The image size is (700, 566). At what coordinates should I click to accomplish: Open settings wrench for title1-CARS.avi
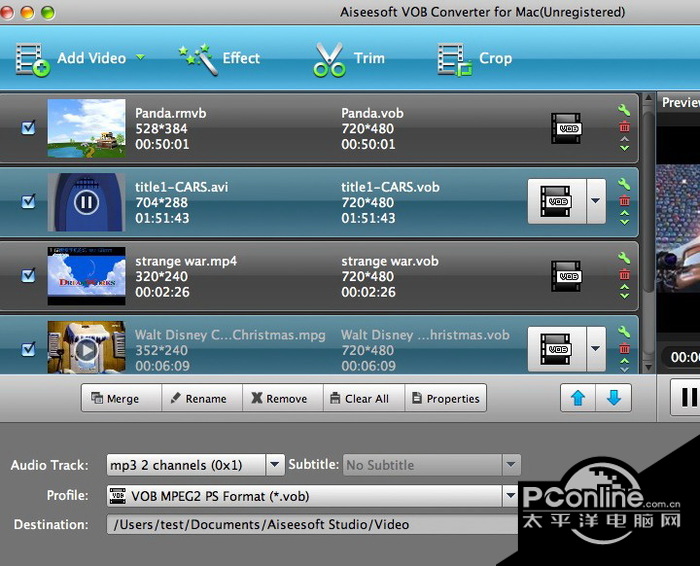624,184
